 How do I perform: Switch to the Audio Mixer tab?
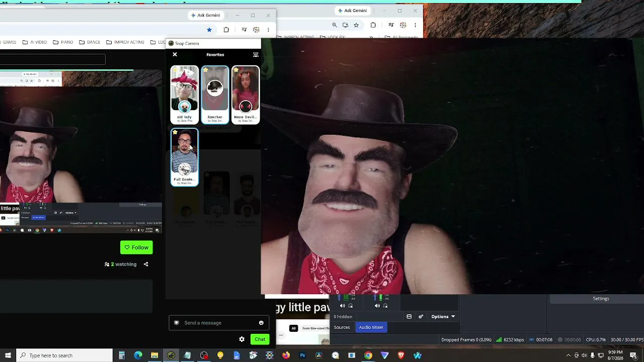[x=371, y=327]
